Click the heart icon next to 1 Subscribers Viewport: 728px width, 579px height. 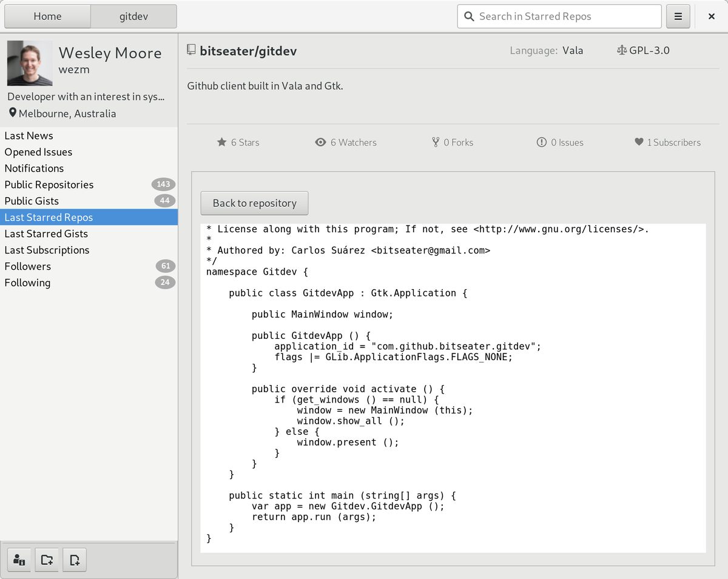pos(639,142)
